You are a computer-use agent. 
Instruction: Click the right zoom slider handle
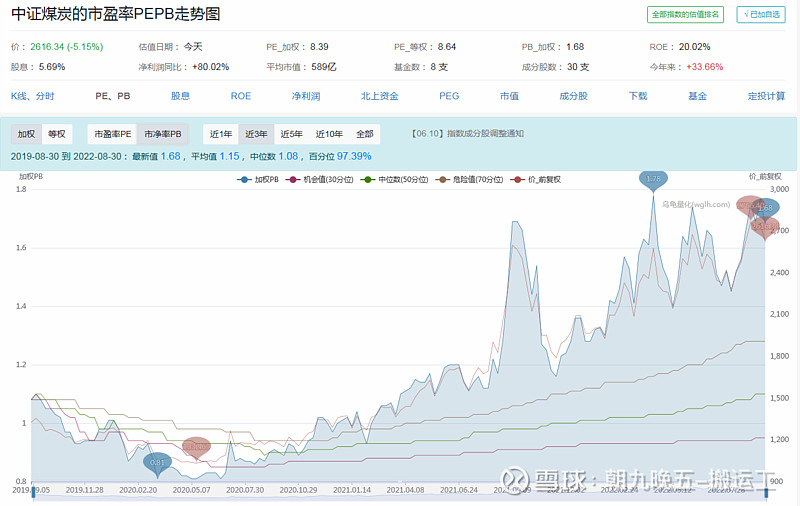766,493
